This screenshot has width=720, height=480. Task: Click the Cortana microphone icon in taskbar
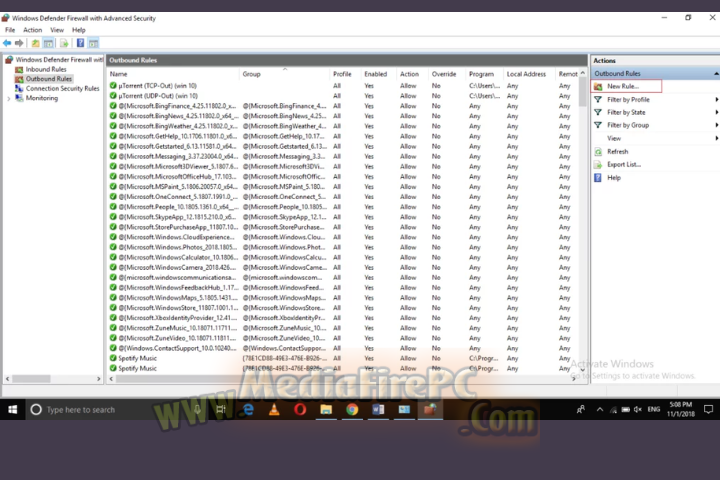click(198, 409)
